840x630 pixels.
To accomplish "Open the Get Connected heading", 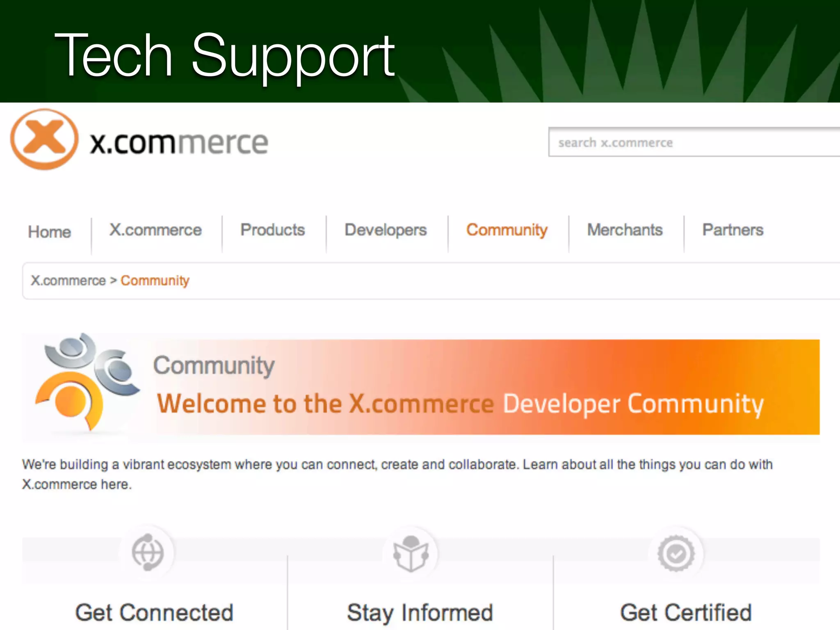I will click(x=154, y=612).
